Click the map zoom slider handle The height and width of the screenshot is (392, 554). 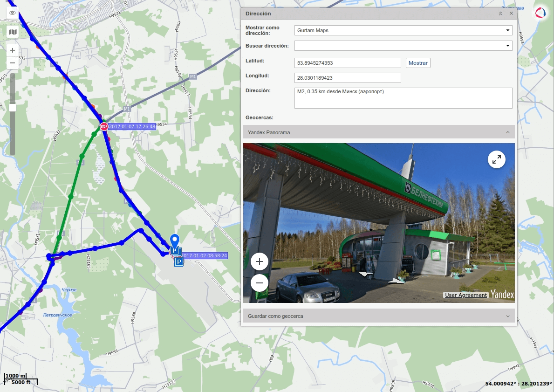(x=12, y=108)
